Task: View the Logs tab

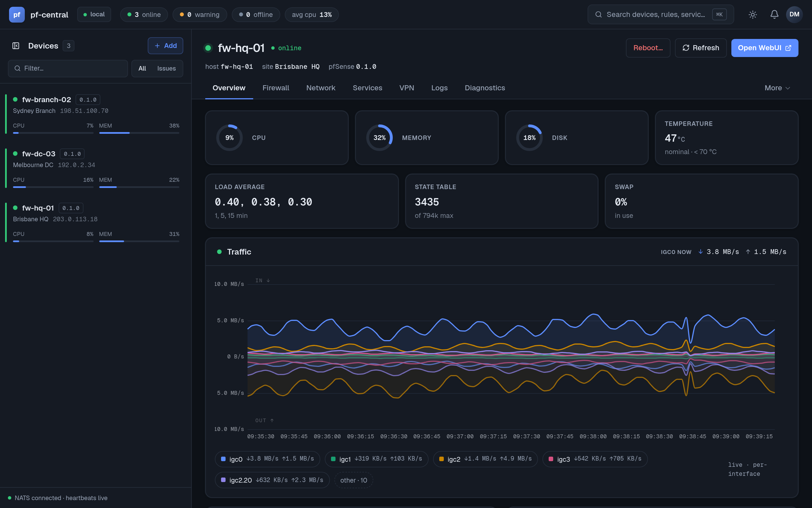Action: coord(439,88)
